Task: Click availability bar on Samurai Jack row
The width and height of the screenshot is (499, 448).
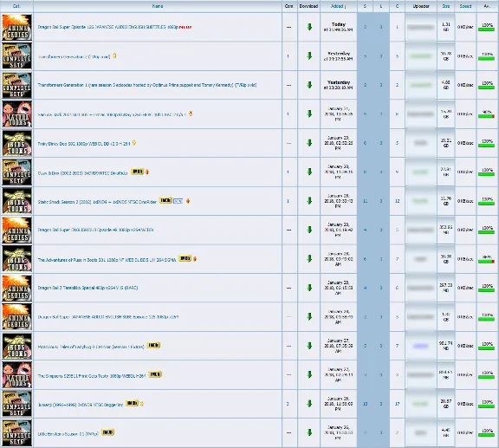Action: 486,116
